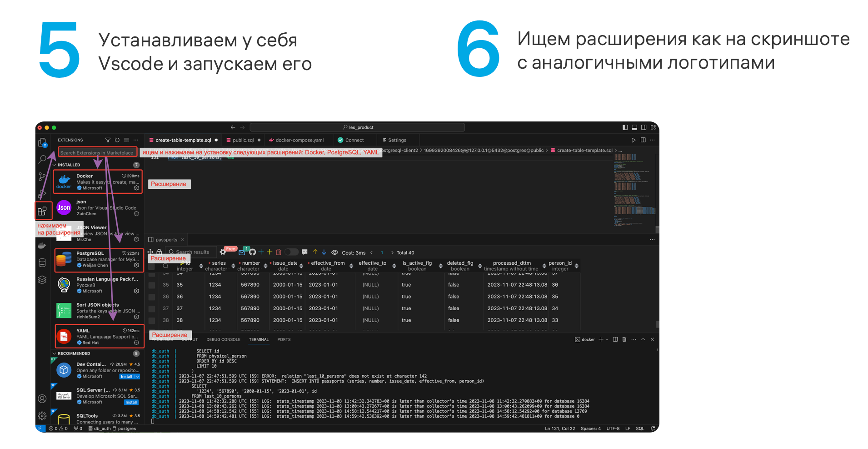Add a new terminal with the plus icon
The height and width of the screenshot is (449, 868).
coord(601,339)
